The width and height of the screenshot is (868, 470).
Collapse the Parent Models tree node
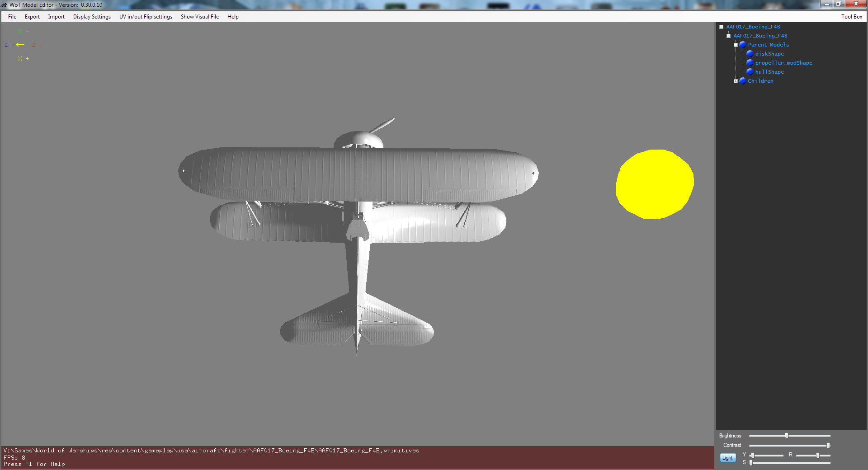(x=736, y=45)
